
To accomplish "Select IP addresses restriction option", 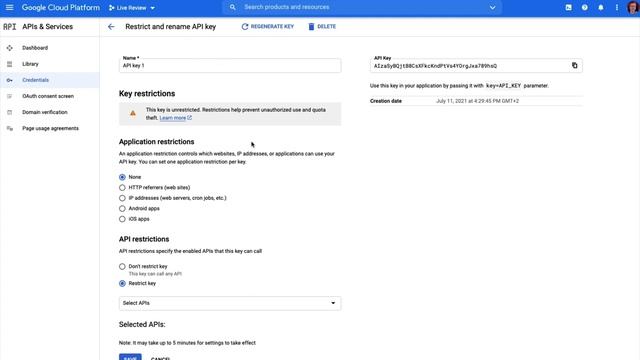I will [x=122, y=198].
